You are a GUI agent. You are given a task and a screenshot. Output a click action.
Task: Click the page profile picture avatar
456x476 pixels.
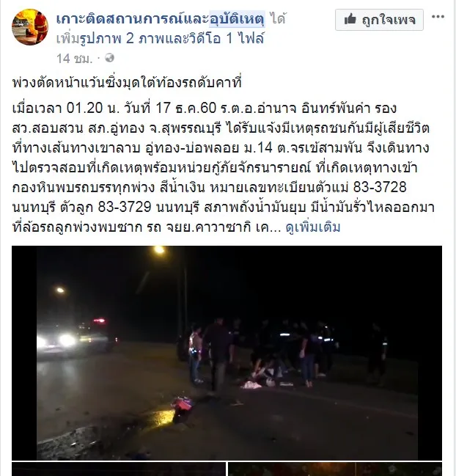[30, 27]
